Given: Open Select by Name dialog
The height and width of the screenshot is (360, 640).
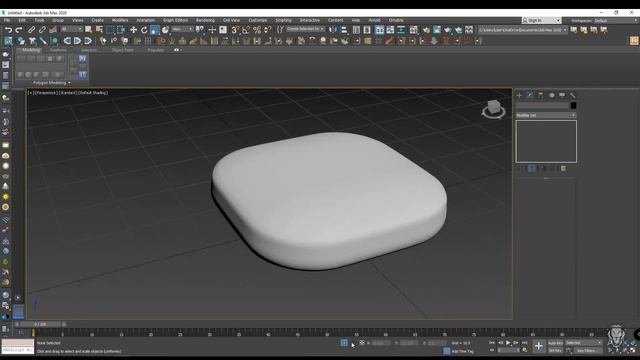Looking at the screenshot, I should point(99,30).
